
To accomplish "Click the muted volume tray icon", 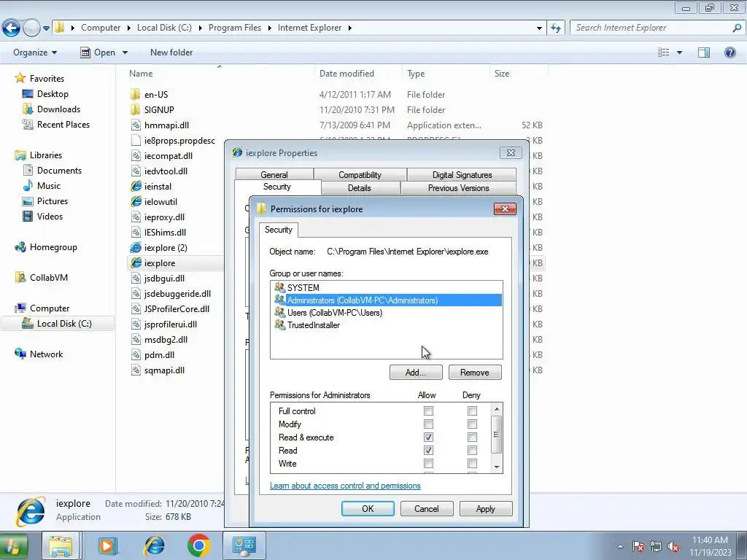I will pyautogui.click(x=673, y=547).
